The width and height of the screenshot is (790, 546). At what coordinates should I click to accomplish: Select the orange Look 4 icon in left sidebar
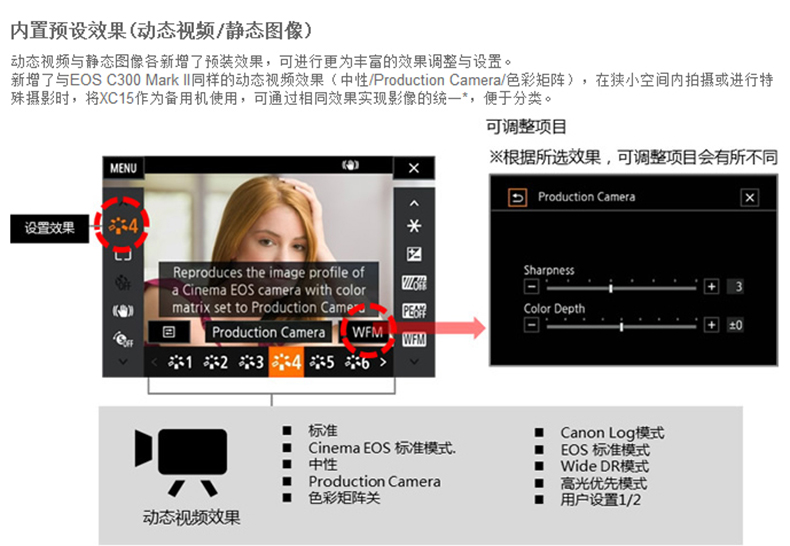[x=123, y=225]
